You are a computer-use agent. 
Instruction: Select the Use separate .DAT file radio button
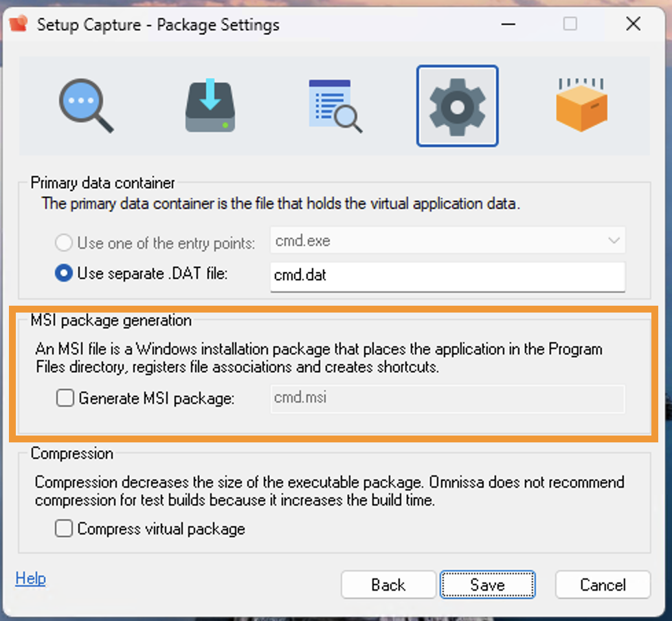63,273
